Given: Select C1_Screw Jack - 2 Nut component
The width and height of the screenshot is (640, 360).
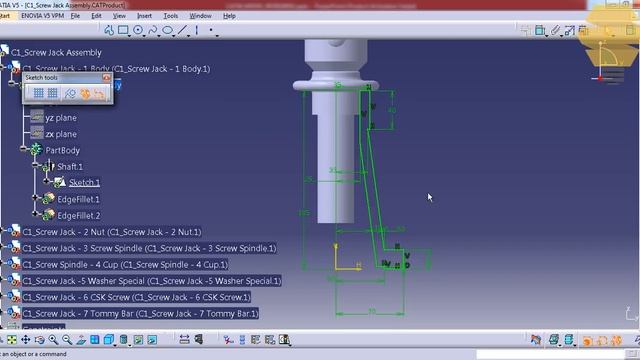Looking at the screenshot, I should (112, 232).
